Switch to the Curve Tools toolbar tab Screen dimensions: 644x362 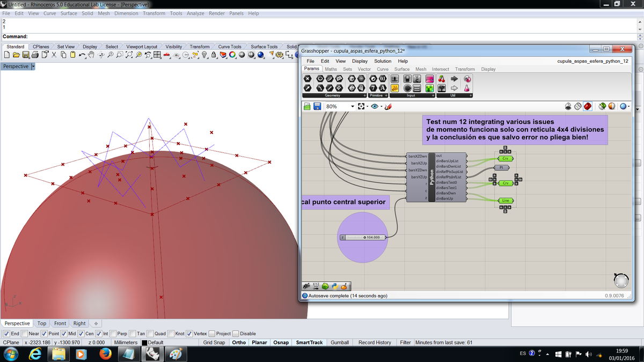click(x=230, y=47)
